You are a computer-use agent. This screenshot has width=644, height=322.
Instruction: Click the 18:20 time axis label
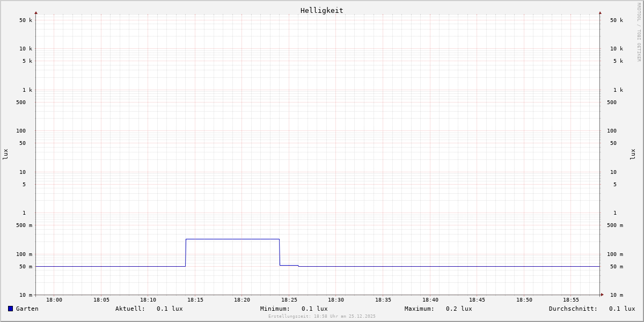pyautogui.click(x=242, y=300)
